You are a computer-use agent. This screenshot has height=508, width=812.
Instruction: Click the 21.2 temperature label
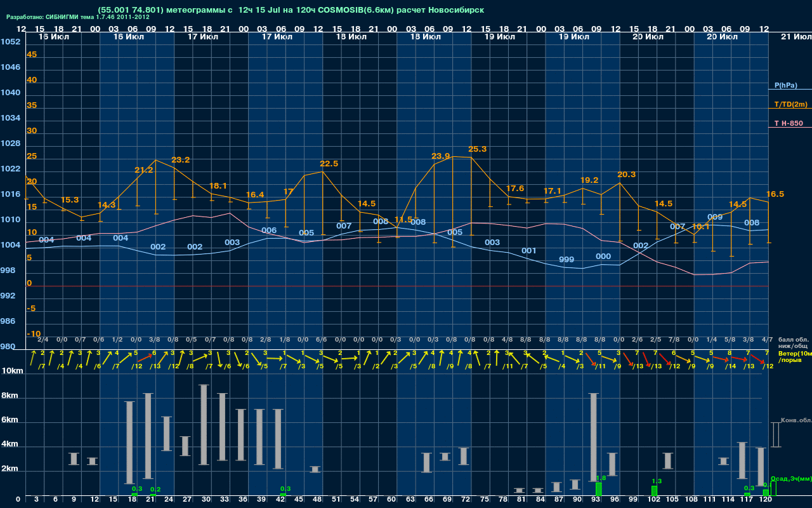(x=144, y=170)
